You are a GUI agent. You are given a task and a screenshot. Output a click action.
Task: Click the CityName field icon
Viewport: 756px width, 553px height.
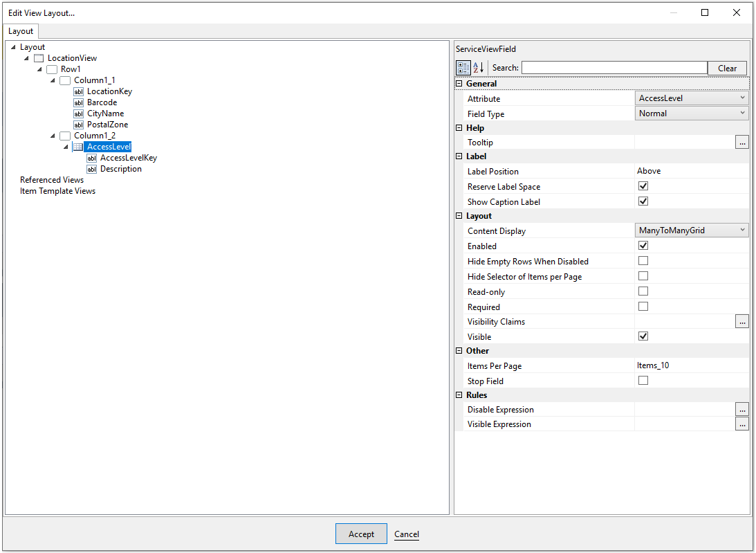point(79,114)
